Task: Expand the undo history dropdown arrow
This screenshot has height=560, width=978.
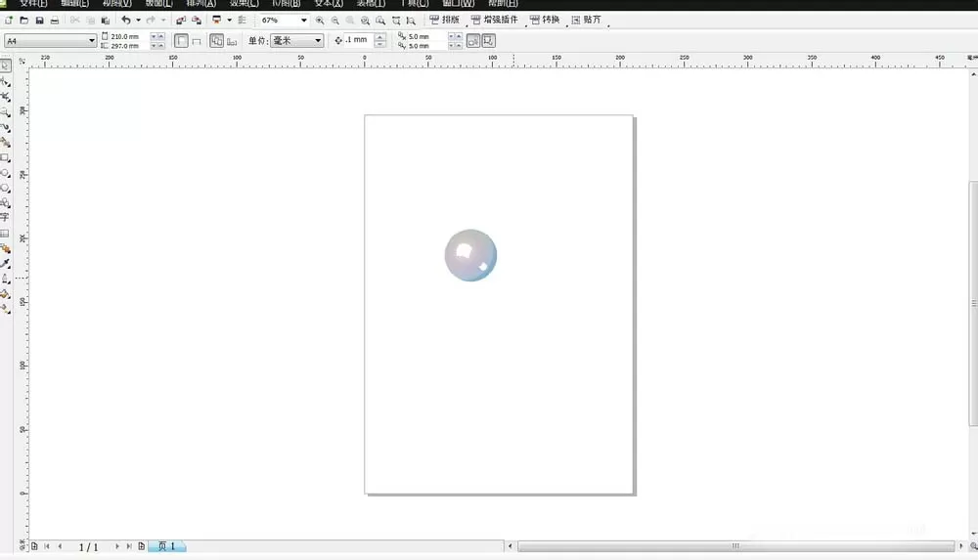Action: [x=139, y=21]
